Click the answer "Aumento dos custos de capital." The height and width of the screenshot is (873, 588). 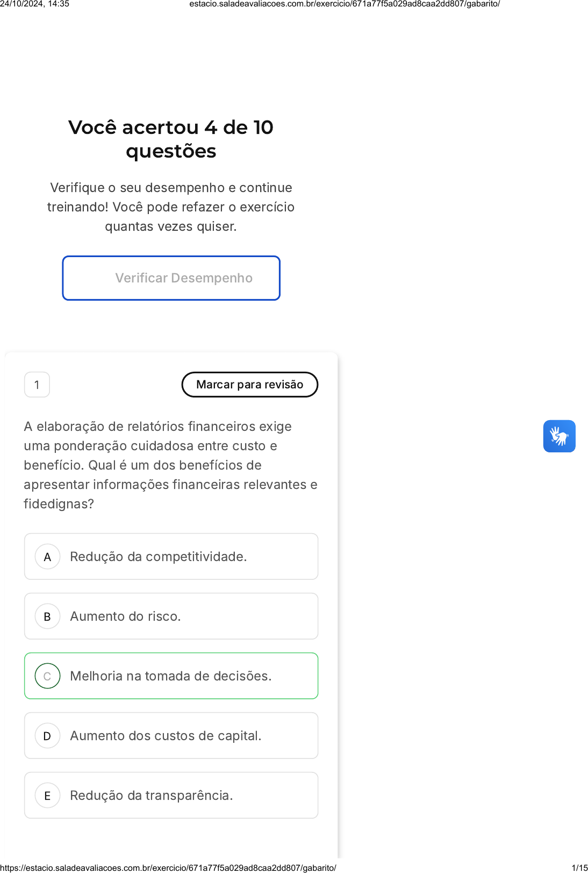[x=166, y=736]
